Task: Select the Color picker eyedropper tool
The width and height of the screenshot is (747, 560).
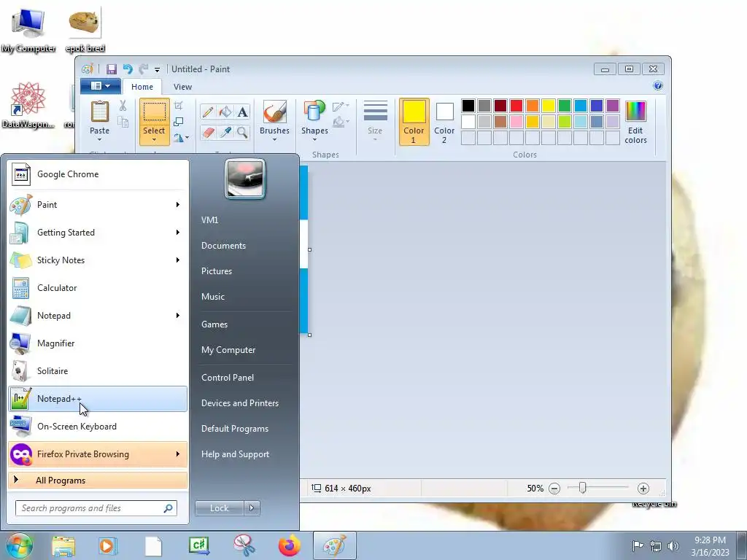Action: pos(225,132)
